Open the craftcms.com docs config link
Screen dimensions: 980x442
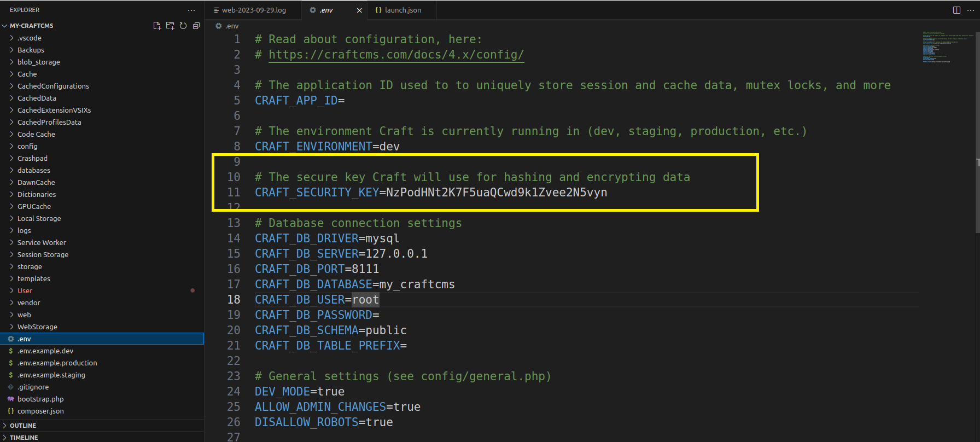click(x=396, y=55)
